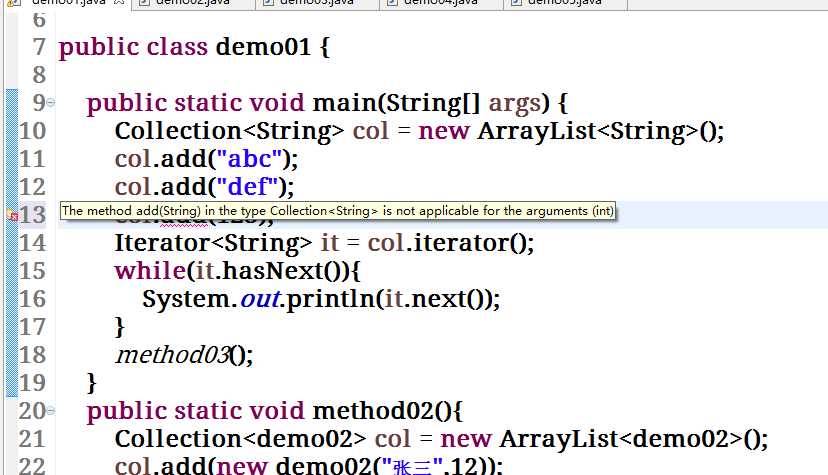Switch to the demo04.java editor tab

[441, 3]
